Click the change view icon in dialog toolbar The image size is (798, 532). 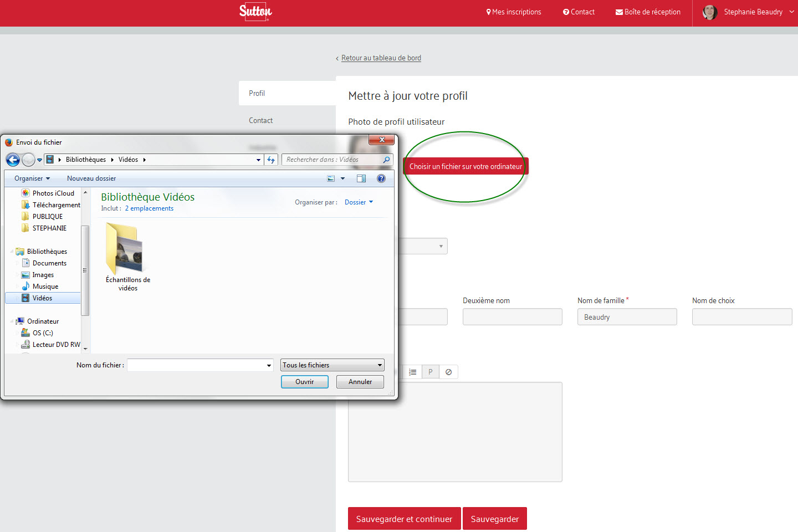(x=331, y=178)
